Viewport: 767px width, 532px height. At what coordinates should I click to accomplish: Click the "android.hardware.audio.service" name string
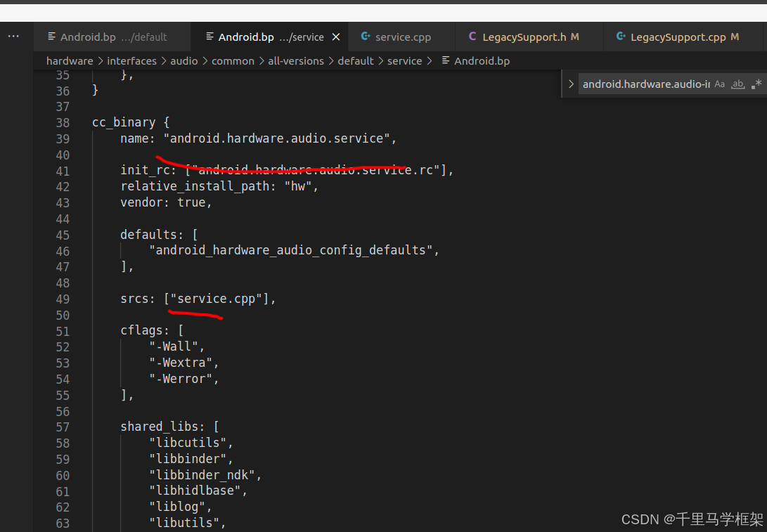(x=276, y=138)
